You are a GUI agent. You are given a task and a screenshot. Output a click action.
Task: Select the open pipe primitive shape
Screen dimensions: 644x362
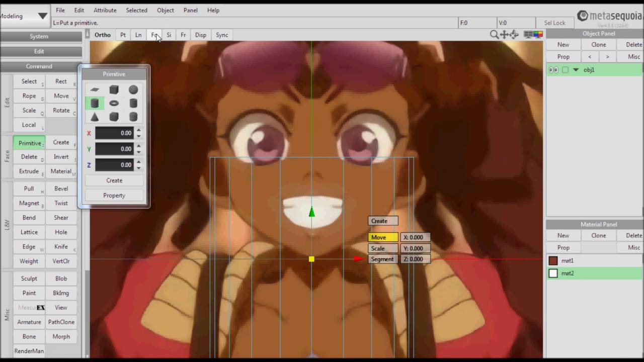click(133, 103)
